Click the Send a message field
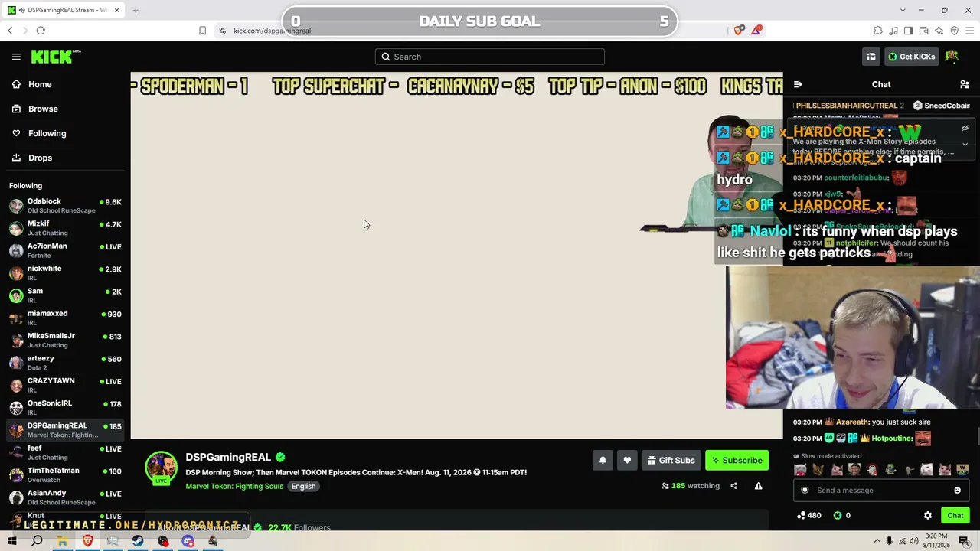This screenshot has width=980, height=551. pos(881,491)
